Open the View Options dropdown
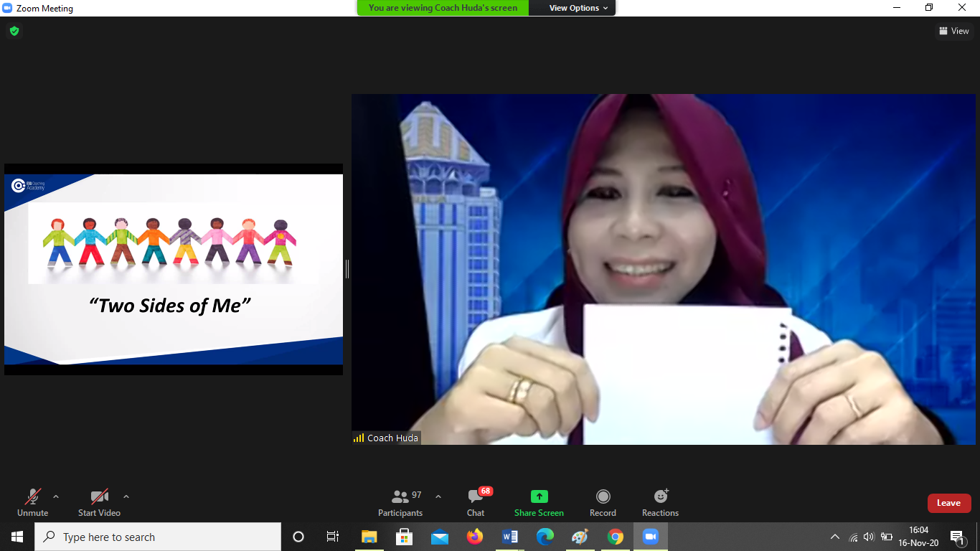Screen dimensions: 980x551 (578, 8)
